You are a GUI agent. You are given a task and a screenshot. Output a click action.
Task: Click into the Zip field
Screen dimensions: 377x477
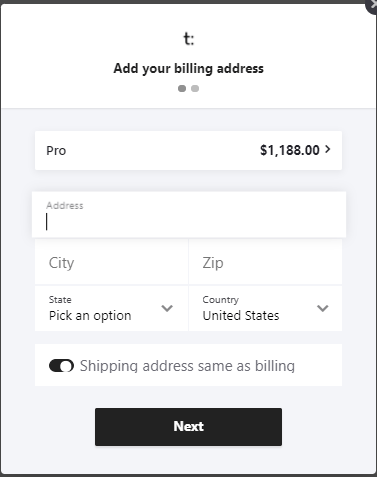265,262
